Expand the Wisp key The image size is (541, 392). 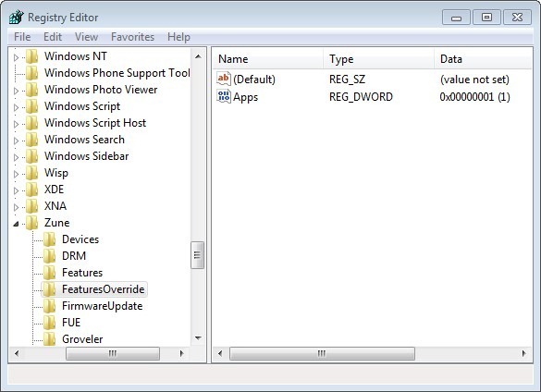coord(16,174)
